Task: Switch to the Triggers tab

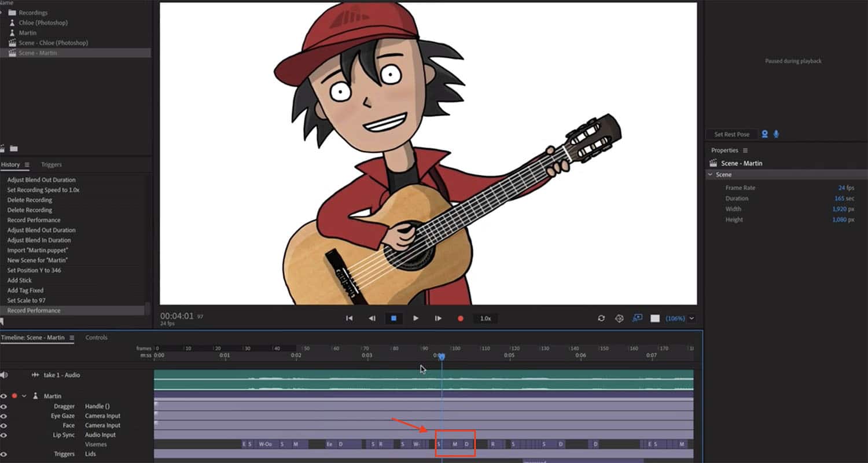Action: 52,165
